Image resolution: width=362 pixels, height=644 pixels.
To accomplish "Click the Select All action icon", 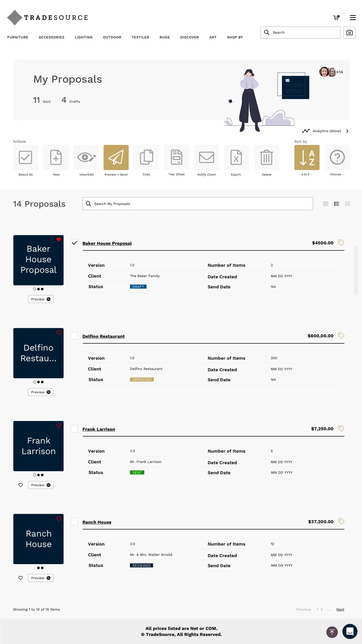I will pyautogui.click(x=25, y=157).
